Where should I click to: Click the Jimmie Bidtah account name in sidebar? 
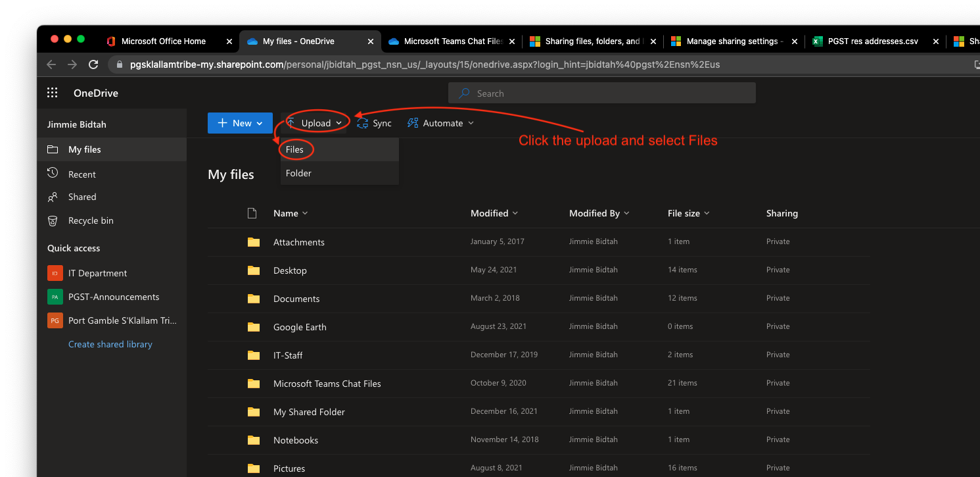[77, 124]
